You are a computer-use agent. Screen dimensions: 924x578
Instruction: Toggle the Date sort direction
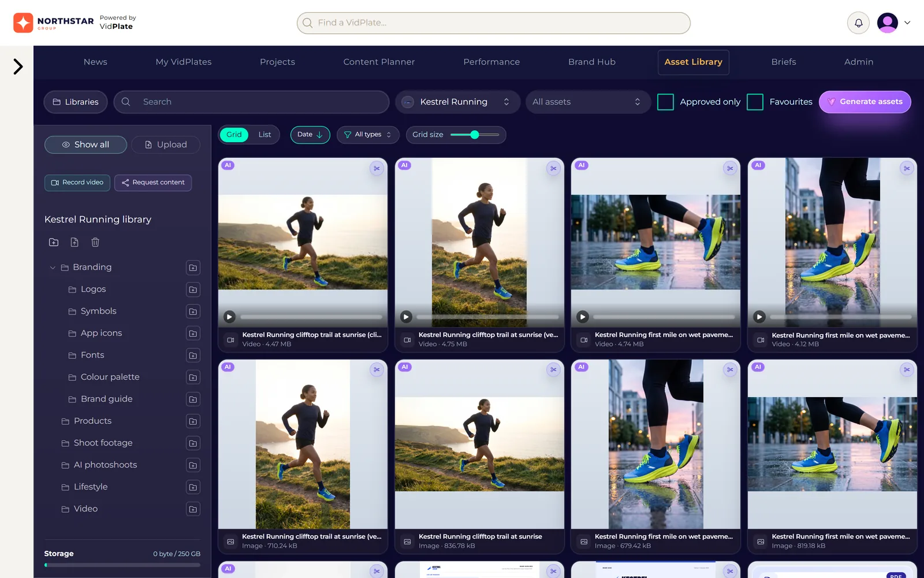pos(310,135)
